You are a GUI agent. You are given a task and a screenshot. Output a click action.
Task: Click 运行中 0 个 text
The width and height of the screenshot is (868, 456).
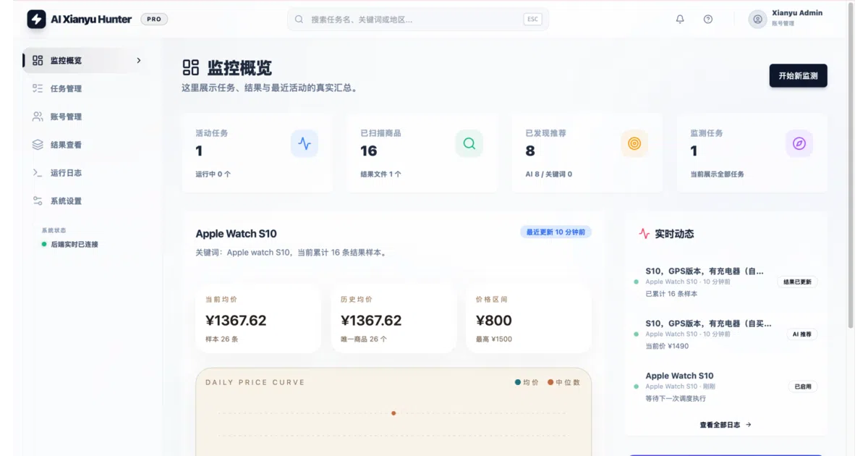[213, 174]
